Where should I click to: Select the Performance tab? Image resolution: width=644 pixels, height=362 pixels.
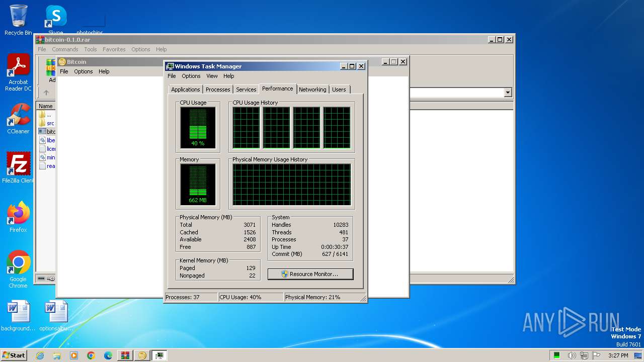click(x=277, y=88)
